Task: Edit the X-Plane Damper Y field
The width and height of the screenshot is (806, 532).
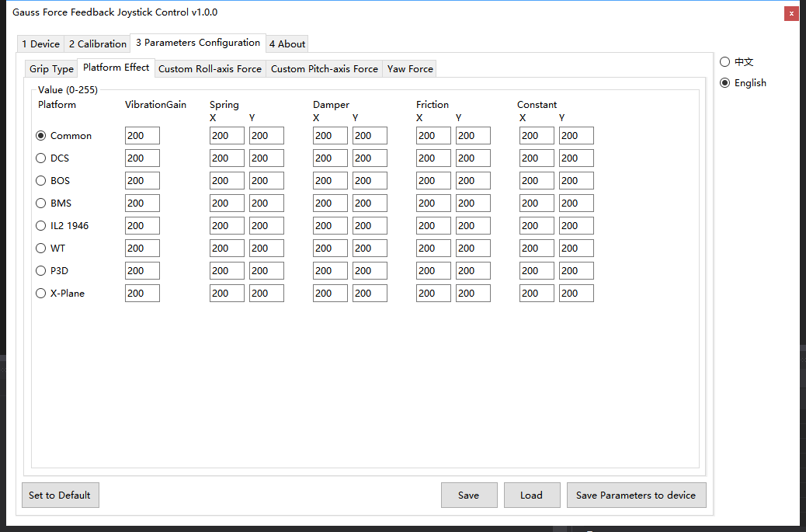Action: click(x=370, y=294)
